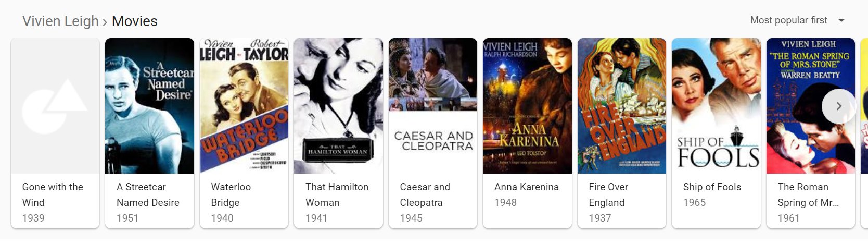The height and width of the screenshot is (244, 868).
Task: Open A Streetcar Named Desire poster
Action: click(x=149, y=106)
